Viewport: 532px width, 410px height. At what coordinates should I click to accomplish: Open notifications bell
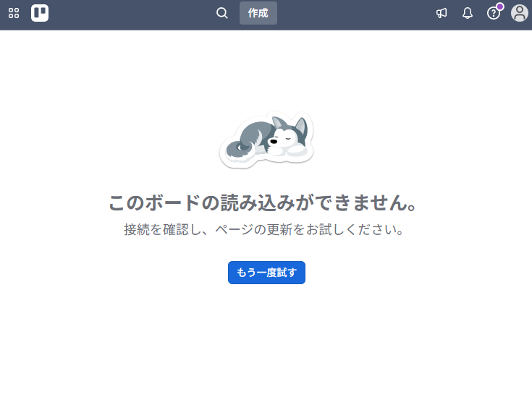[x=468, y=13]
